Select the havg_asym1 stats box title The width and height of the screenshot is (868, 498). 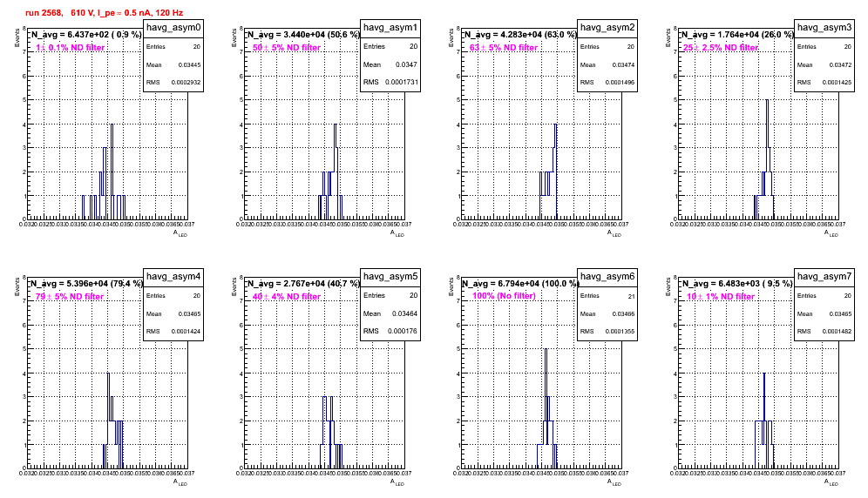(390, 27)
